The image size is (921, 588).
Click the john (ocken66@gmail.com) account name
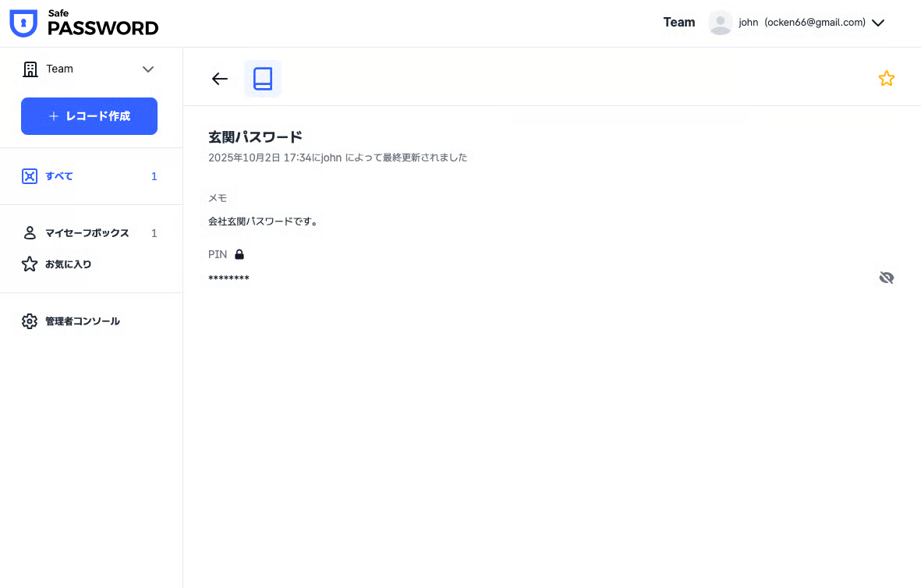(x=802, y=23)
